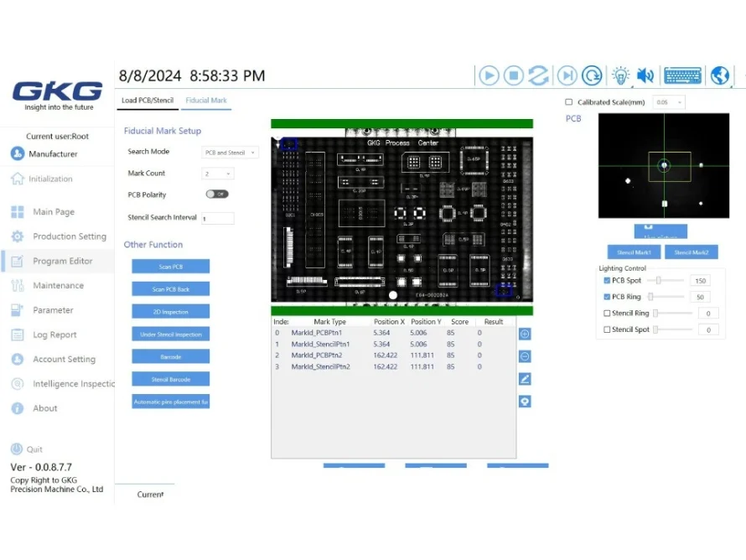Mute sound with the speaker icon
This screenshot has height=560, width=746.
pos(645,75)
